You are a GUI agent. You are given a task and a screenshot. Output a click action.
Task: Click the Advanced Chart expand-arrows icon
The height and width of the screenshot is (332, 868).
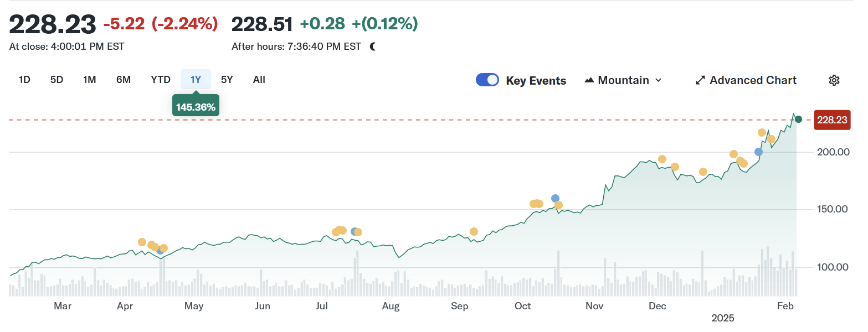(700, 80)
